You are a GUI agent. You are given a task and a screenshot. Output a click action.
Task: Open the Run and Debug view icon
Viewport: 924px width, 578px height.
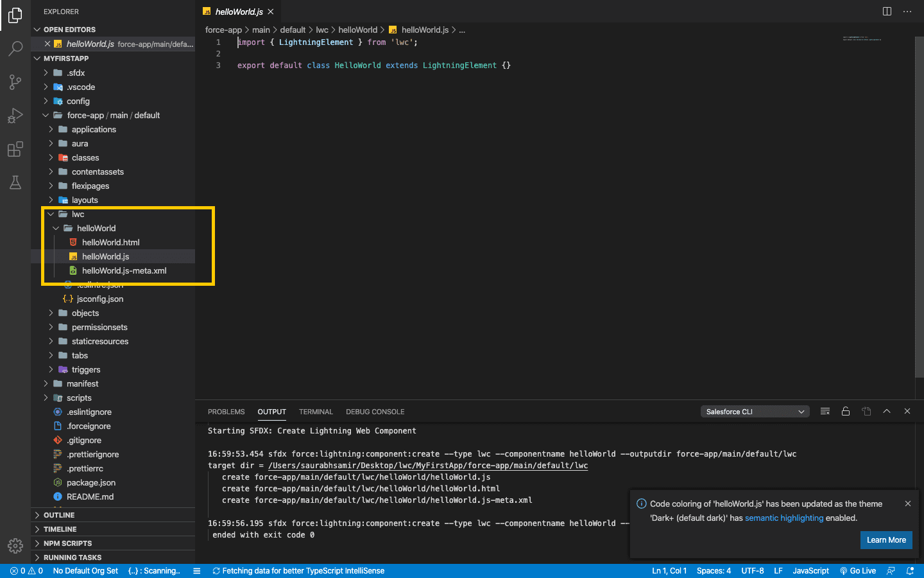(15, 116)
